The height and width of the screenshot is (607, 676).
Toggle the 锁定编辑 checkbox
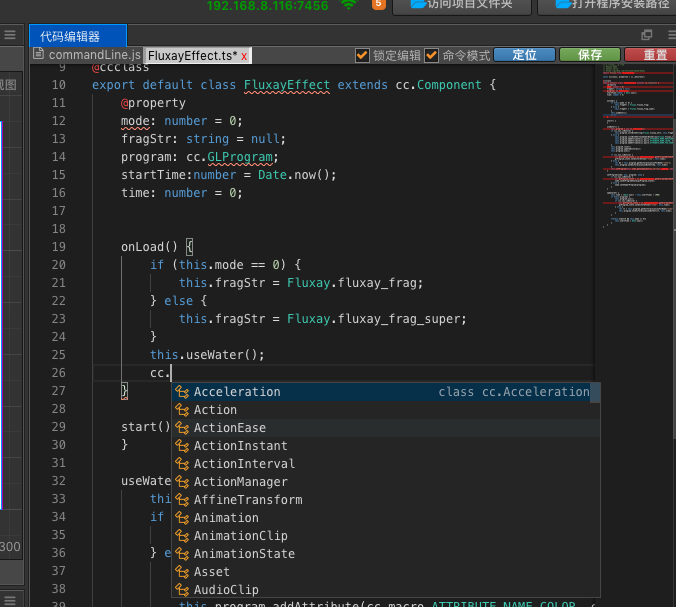[362, 55]
